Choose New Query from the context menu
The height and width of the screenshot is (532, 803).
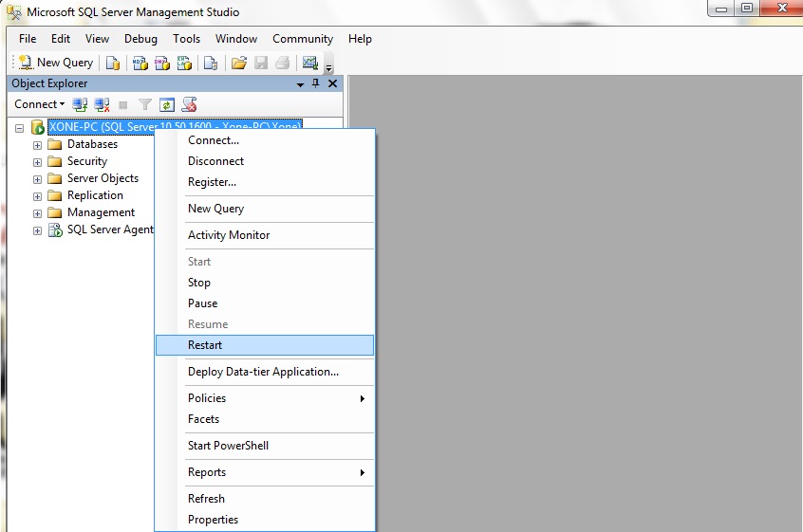point(265,209)
